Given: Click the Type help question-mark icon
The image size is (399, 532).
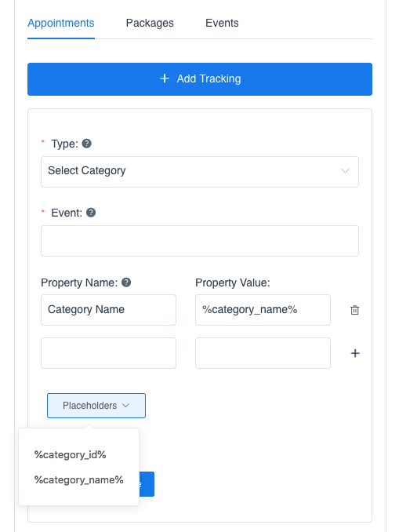Looking at the screenshot, I should (x=87, y=144).
